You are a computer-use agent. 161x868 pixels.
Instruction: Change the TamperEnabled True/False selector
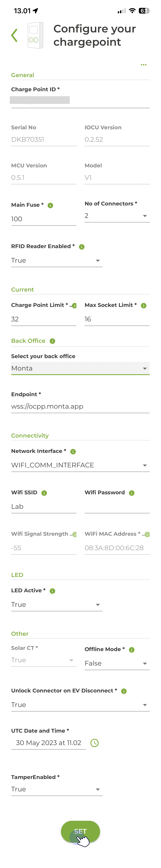pos(57,789)
